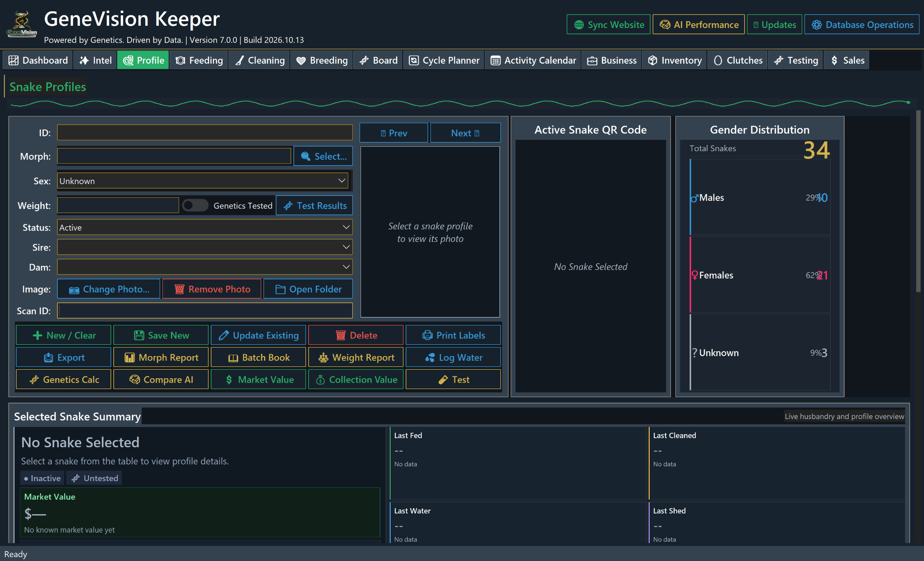Click the camera icon on Change Photo
The image size is (924, 561).
click(74, 290)
